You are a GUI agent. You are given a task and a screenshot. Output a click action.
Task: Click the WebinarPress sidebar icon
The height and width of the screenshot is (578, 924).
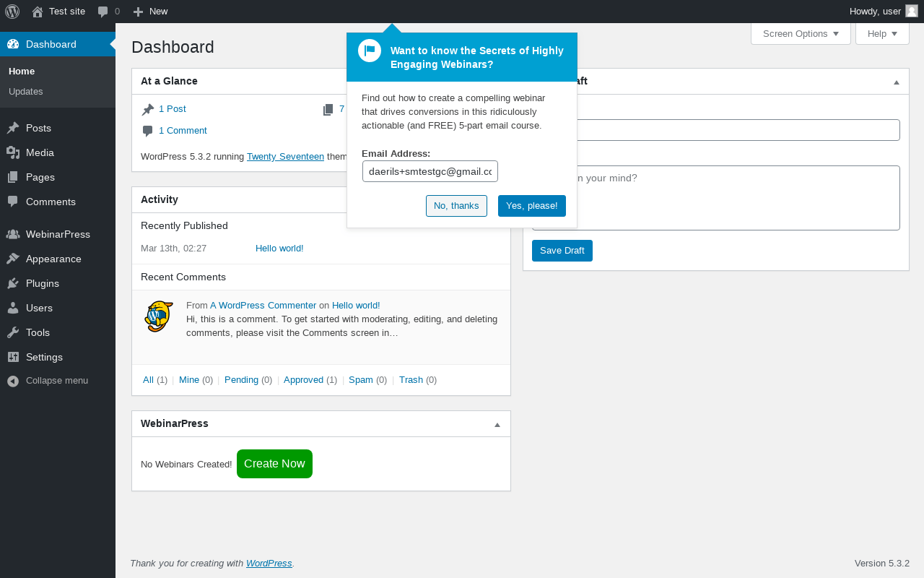(x=13, y=234)
